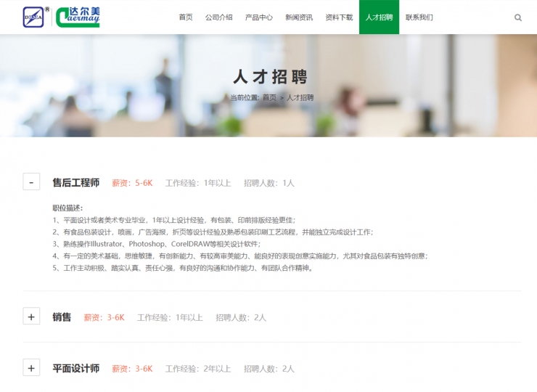Screen dimensions: 537x392
Task: Click the 职位描述 heading
Action: pyautogui.click(x=67, y=208)
